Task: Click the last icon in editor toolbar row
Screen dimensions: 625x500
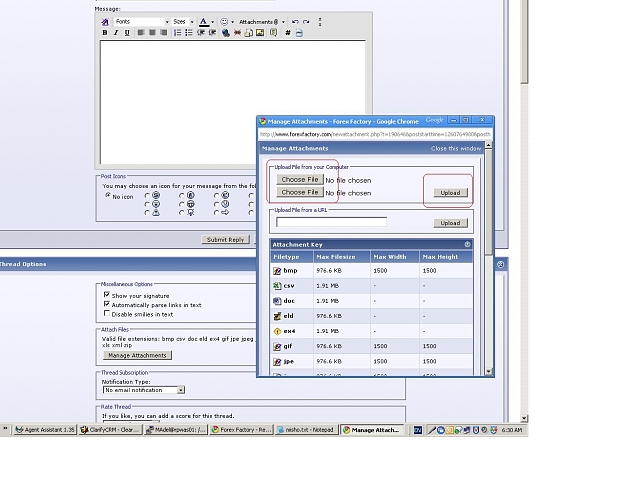Action: (299, 33)
